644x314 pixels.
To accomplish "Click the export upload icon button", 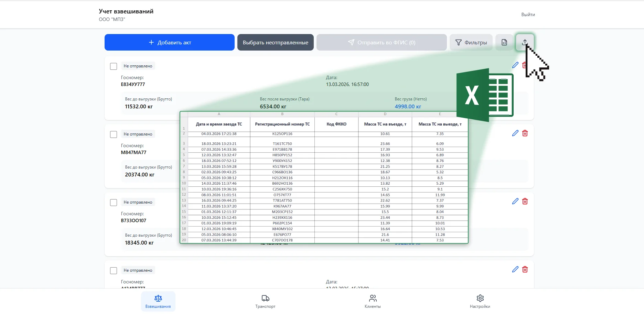I will 525,42.
